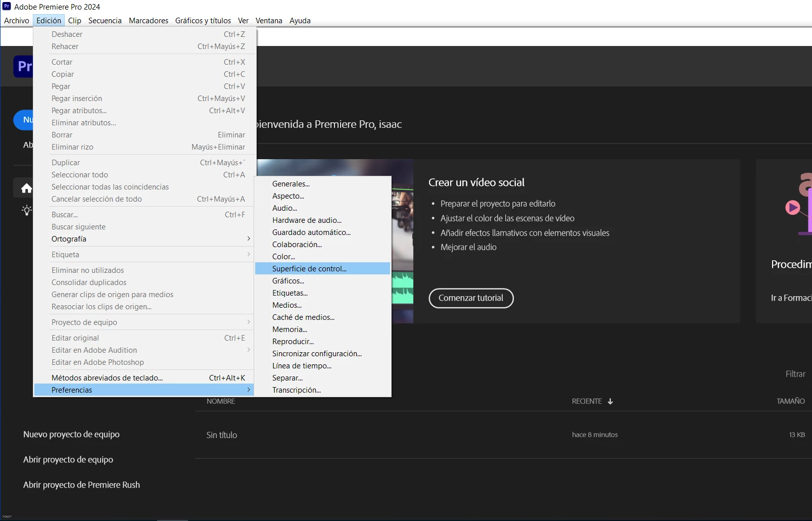This screenshot has height=521, width=812.
Task: Click the Comenzar tutorial button
Action: pos(471,298)
